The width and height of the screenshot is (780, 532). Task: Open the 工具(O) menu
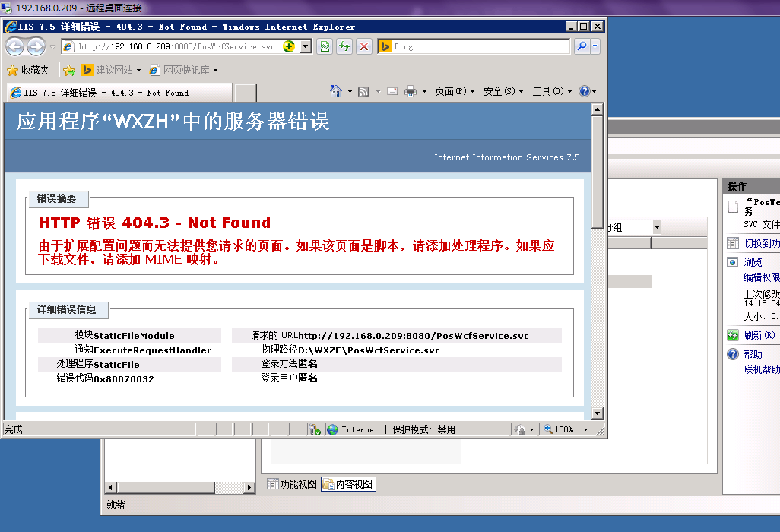point(552,91)
